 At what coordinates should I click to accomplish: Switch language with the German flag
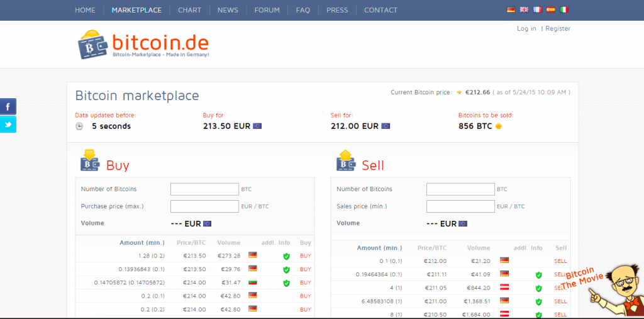tap(511, 9)
